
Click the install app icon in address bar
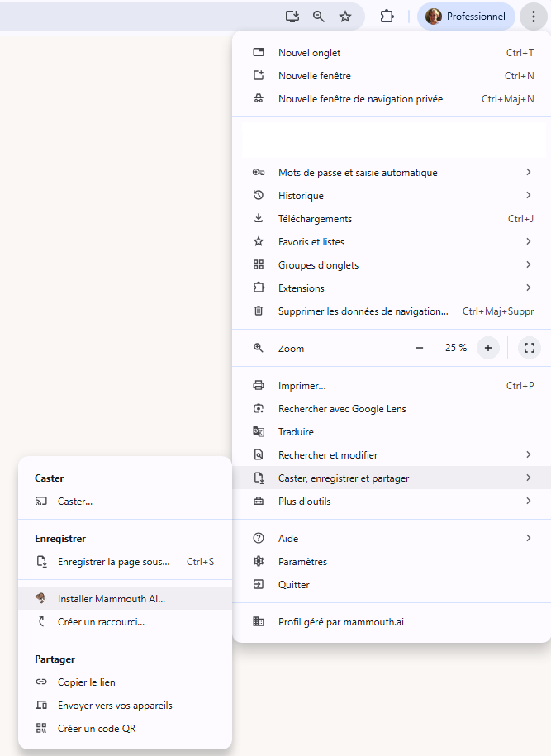coord(292,17)
